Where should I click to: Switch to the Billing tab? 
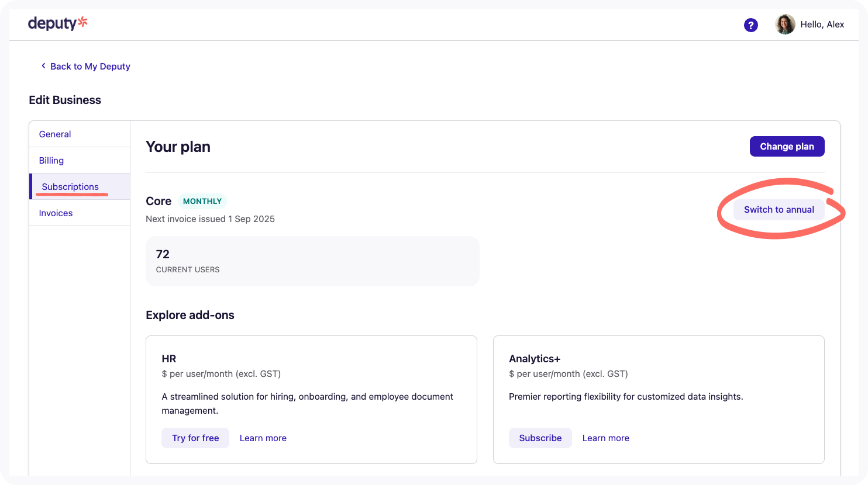tap(51, 161)
